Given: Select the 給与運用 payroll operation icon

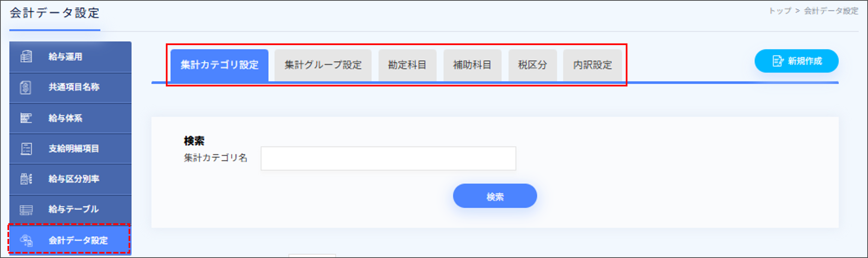Looking at the screenshot, I should click(x=26, y=57).
